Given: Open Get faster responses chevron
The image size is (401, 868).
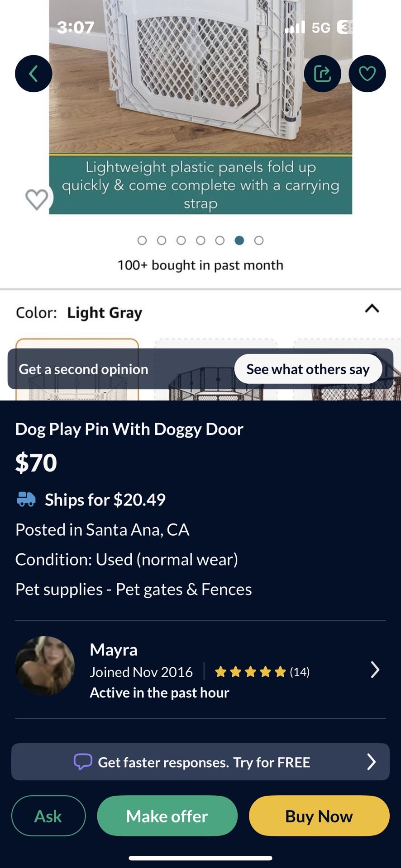Looking at the screenshot, I should click(x=371, y=762).
